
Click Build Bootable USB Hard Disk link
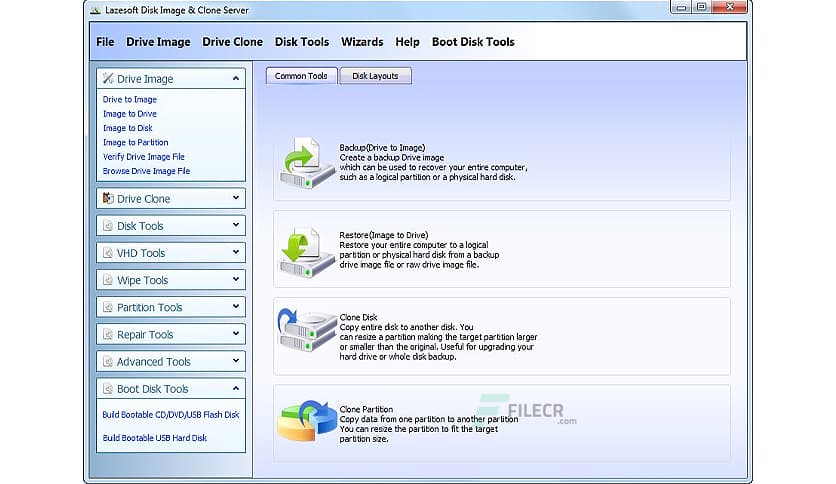[155, 438]
